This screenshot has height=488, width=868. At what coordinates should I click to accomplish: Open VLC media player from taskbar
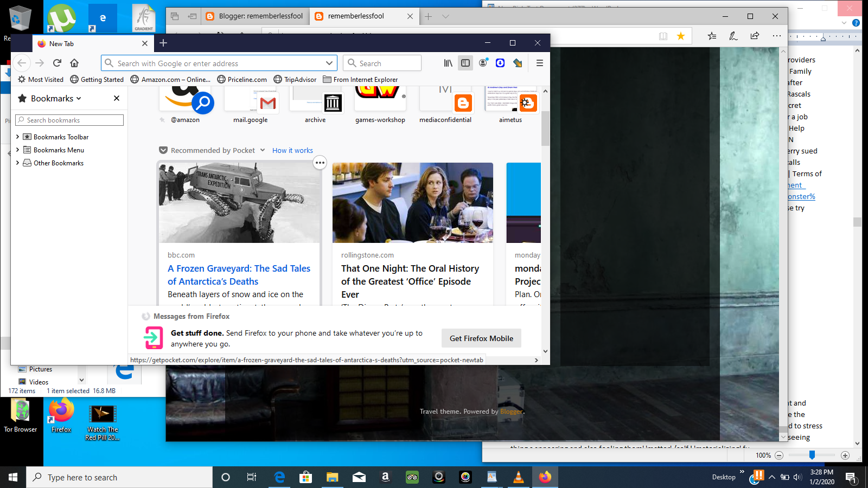point(518,477)
